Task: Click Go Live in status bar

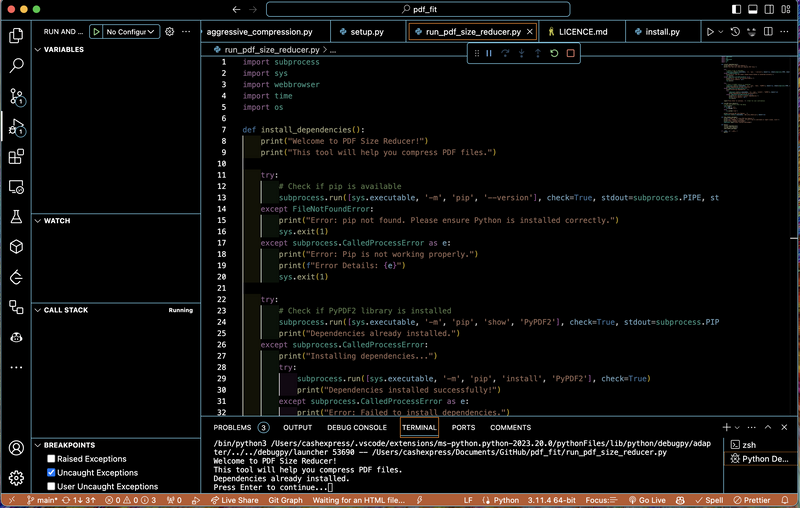Action: (647, 500)
